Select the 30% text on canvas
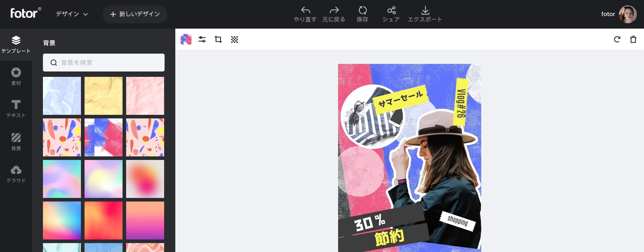The width and height of the screenshot is (644, 252). (x=370, y=222)
